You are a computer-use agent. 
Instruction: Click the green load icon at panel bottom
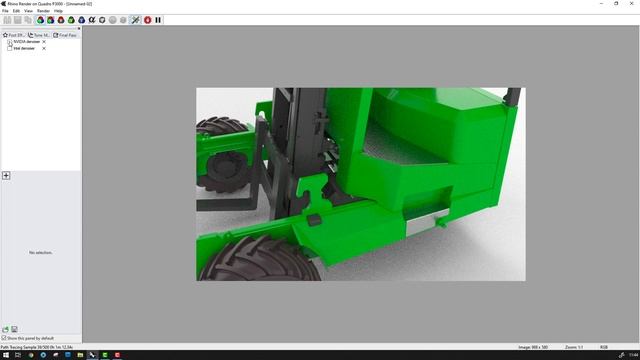coord(5,329)
